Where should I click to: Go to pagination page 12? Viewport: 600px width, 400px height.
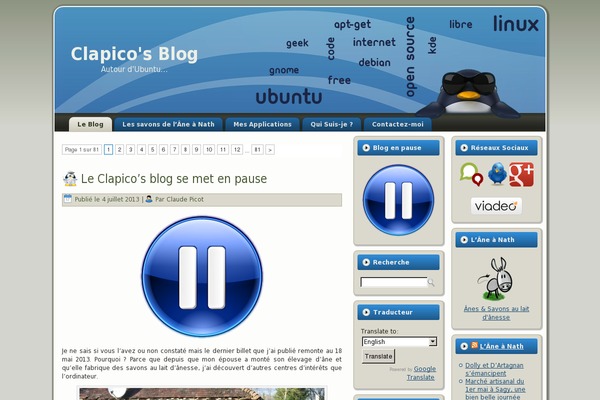[x=237, y=150]
